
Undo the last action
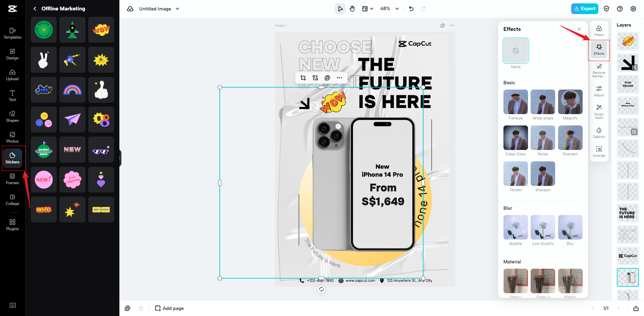point(412,9)
